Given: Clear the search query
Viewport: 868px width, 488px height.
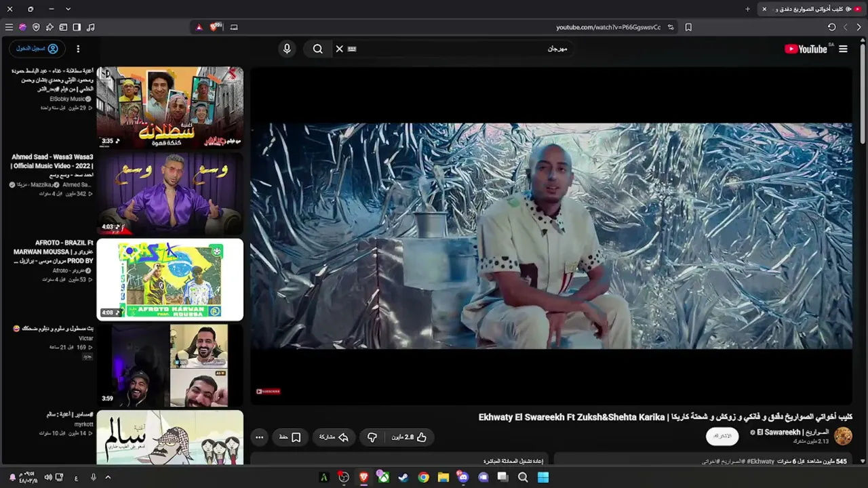Looking at the screenshot, I should [x=340, y=49].
